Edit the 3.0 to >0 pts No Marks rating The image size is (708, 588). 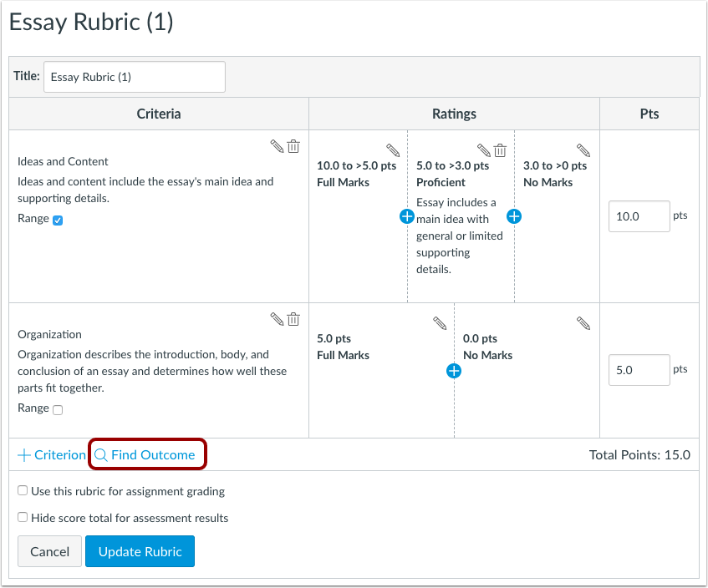tap(583, 150)
